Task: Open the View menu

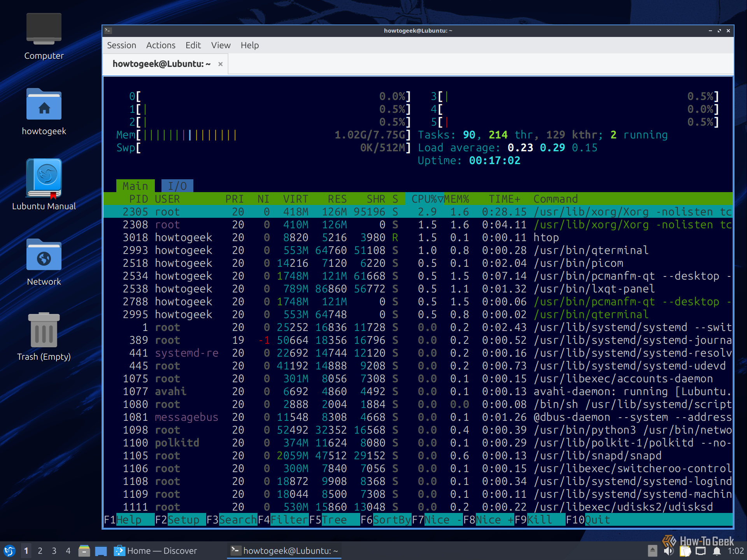Action: (x=221, y=45)
